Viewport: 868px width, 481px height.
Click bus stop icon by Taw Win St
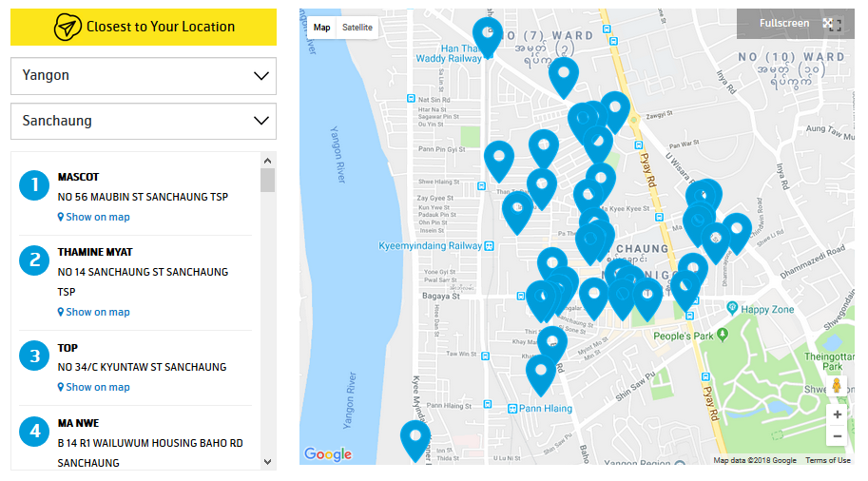(486, 356)
